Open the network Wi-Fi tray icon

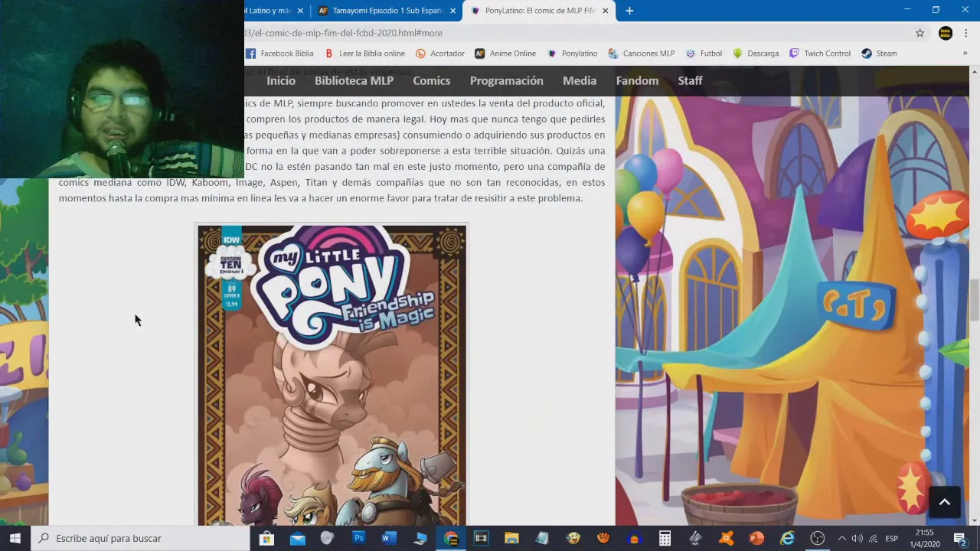[x=873, y=538]
